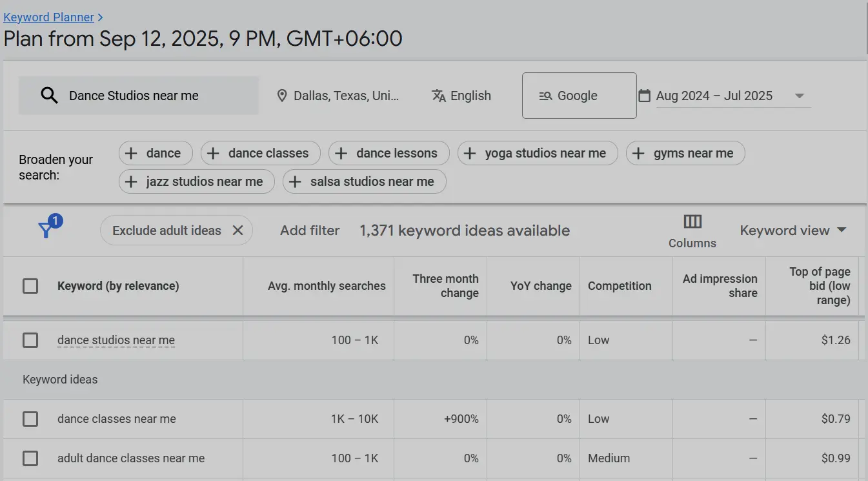Click the language translate icon next to English
This screenshot has height=481, width=868.
point(438,95)
